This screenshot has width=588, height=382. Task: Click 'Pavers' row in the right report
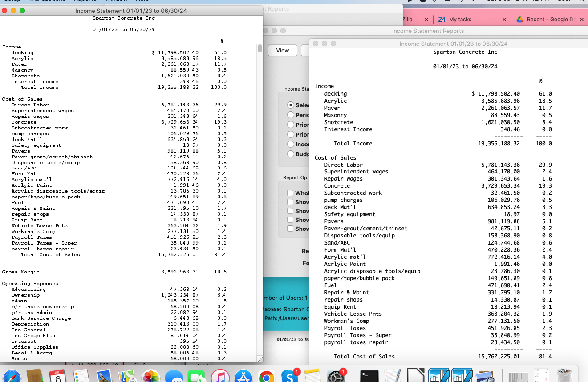click(334, 221)
